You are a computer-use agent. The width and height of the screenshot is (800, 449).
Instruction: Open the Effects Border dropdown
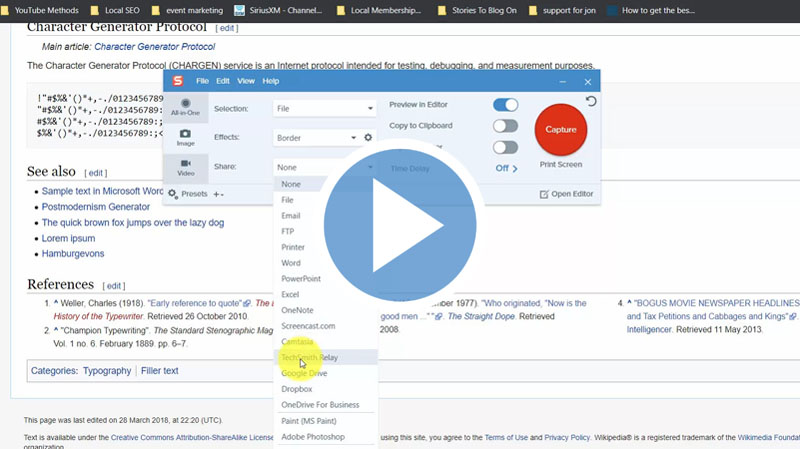pos(316,138)
